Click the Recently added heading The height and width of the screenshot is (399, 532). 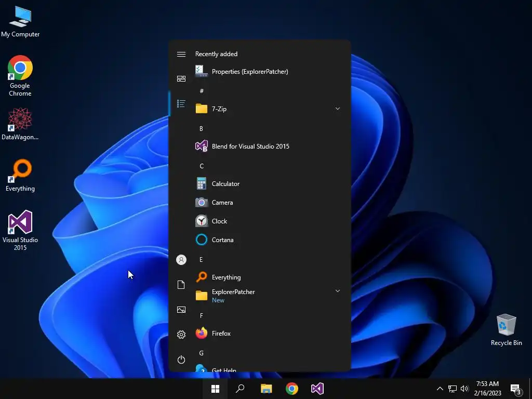pos(216,54)
